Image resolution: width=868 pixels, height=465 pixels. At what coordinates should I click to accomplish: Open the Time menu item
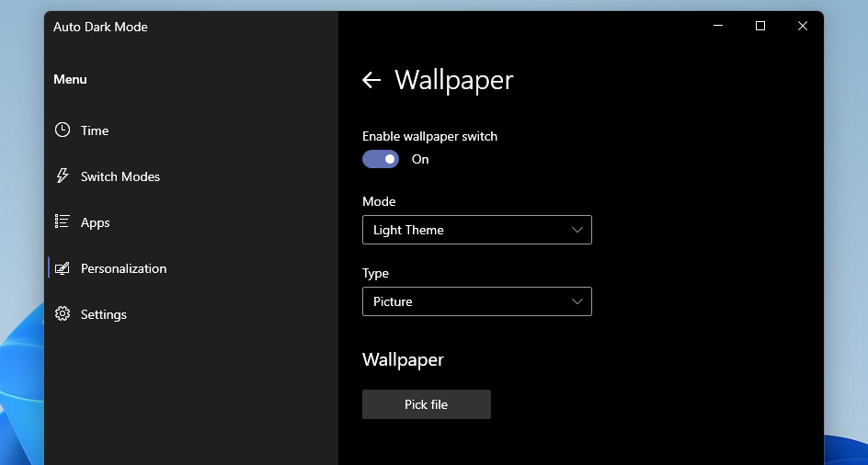click(x=191, y=130)
